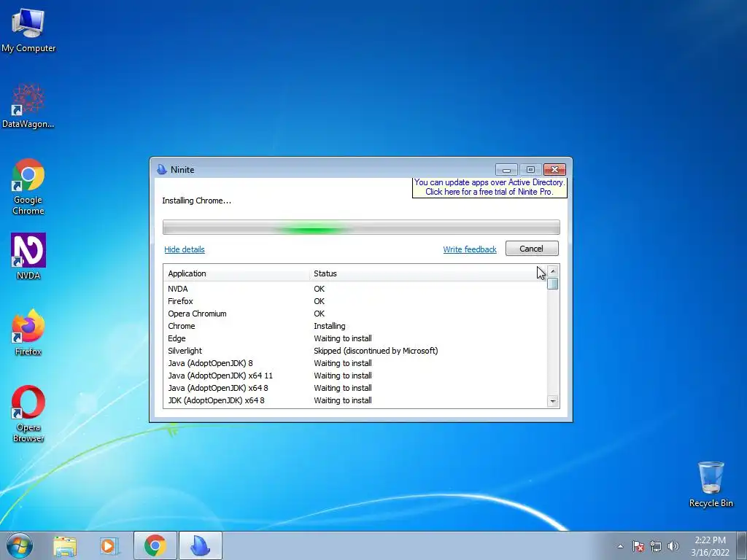This screenshot has height=560, width=747.
Task: Click the installation progress bar
Action: [x=361, y=227]
